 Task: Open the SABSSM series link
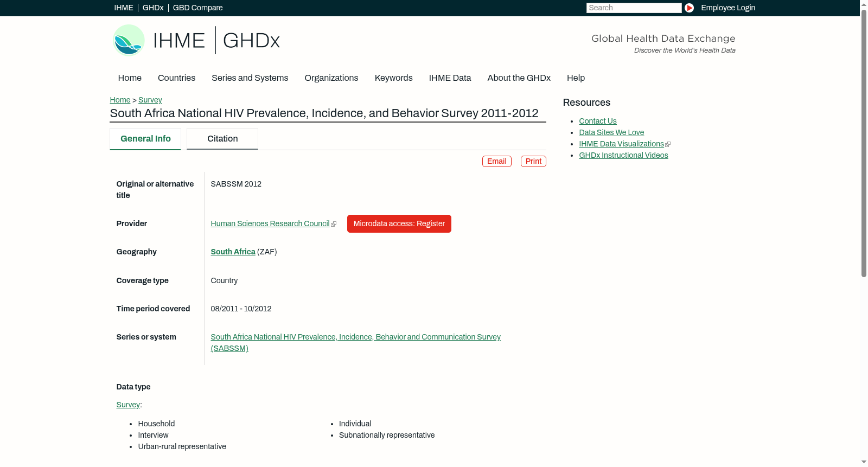tap(356, 342)
